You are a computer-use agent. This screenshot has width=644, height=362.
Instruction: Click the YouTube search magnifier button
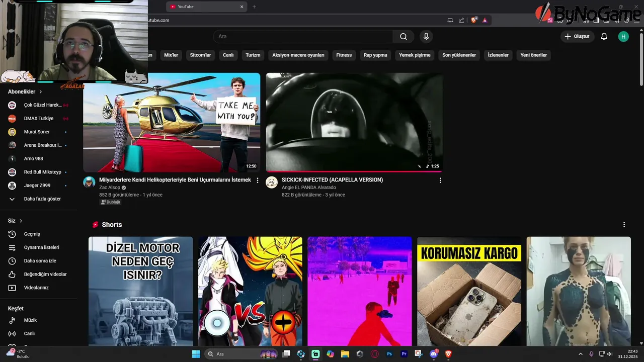(x=404, y=36)
